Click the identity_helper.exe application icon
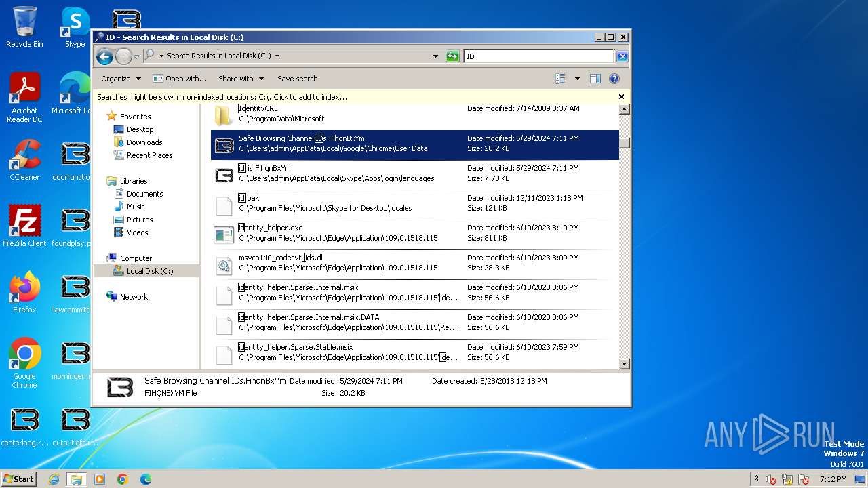This screenshot has width=868, height=488. pos(224,235)
